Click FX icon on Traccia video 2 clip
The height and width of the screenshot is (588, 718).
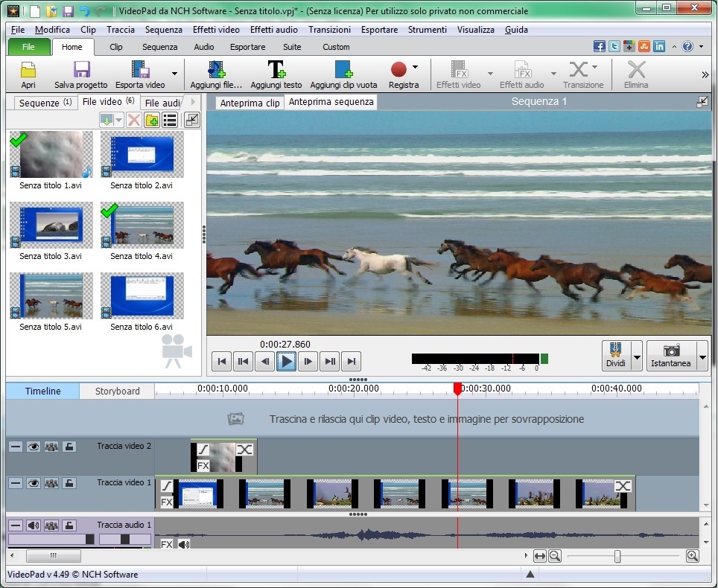pyautogui.click(x=203, y=466)
